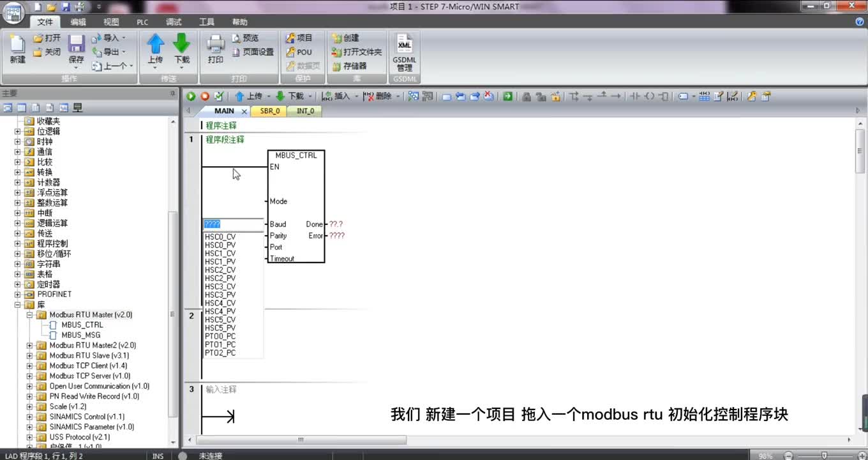Expand the 计数器 tree folder

[18, 183]
